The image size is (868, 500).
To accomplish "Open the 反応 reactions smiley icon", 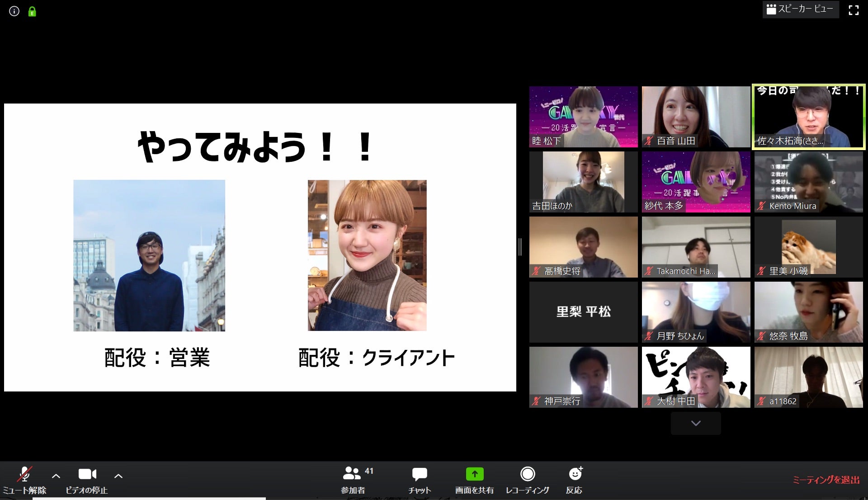I will (x=575, y=473).
